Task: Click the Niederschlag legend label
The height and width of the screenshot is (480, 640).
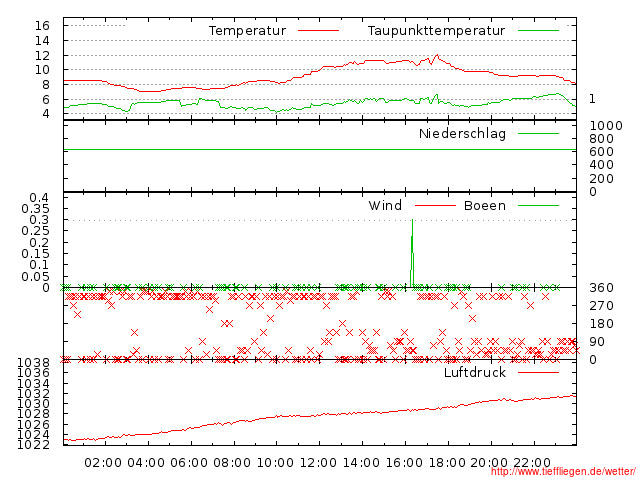Action: (462, 134)
